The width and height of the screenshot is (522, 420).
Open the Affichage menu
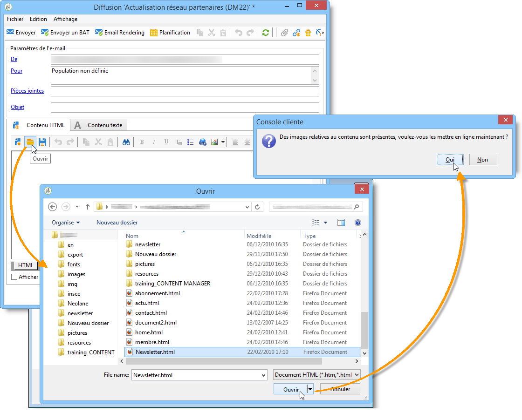(65, 19)
